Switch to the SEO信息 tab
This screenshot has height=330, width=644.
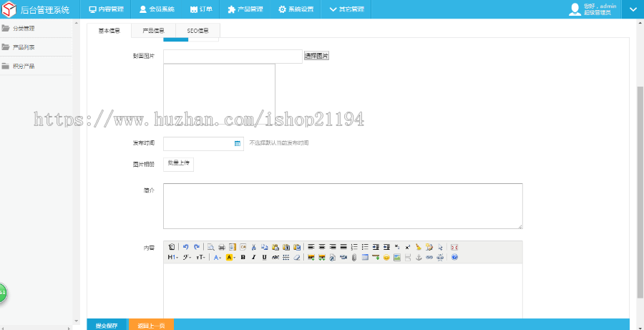pyautogui.click(x=198, y=30)
